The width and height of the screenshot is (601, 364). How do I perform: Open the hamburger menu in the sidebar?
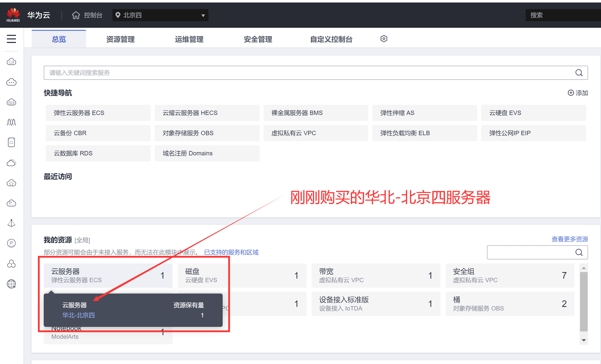coord(11,39)
